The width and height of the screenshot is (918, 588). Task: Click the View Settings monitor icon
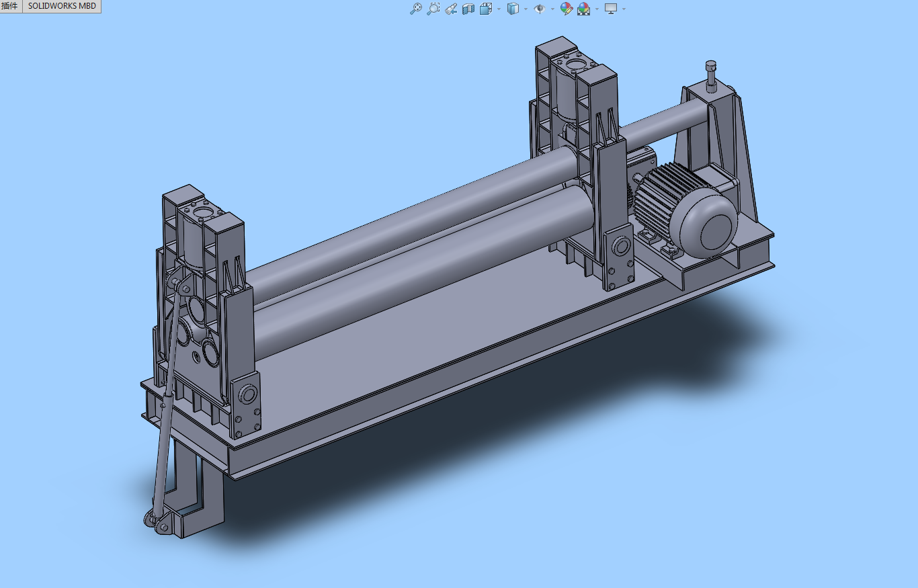611,9
